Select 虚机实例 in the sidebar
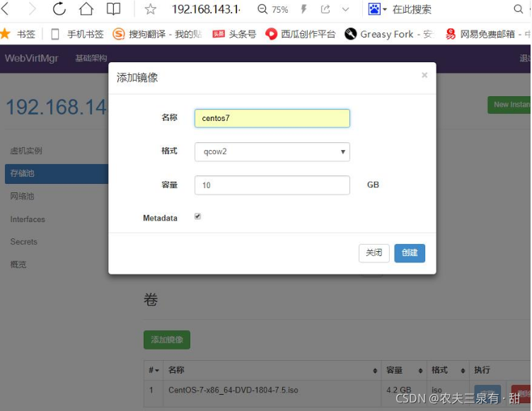This screenshot has width=532, height=411. click(x=26, y=151)
